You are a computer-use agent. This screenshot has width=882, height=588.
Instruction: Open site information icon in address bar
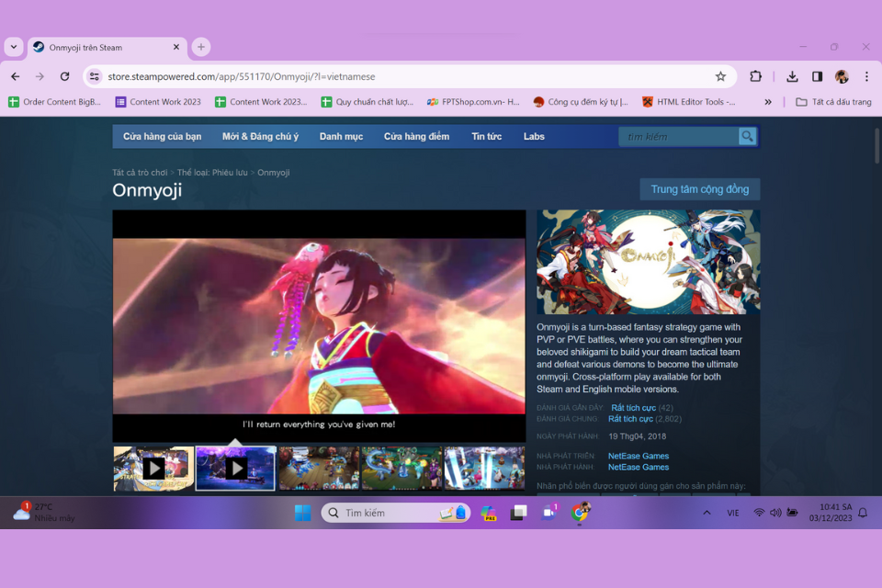point(95,76)
